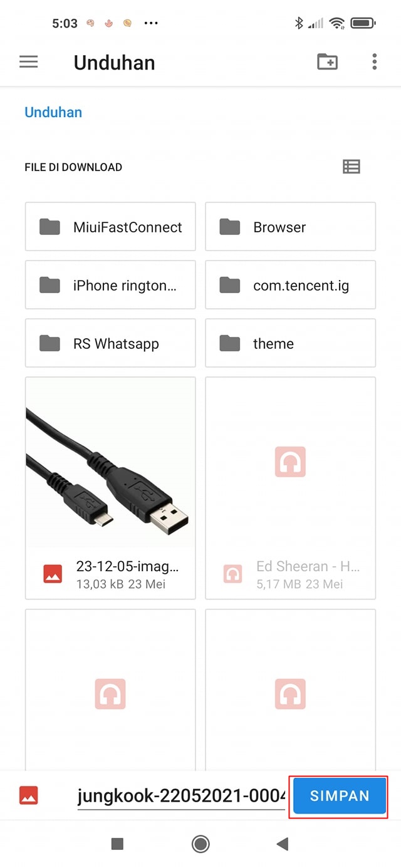401x868 pixels.
Task: Open the overflow options menu
Action: coord(374,62)
